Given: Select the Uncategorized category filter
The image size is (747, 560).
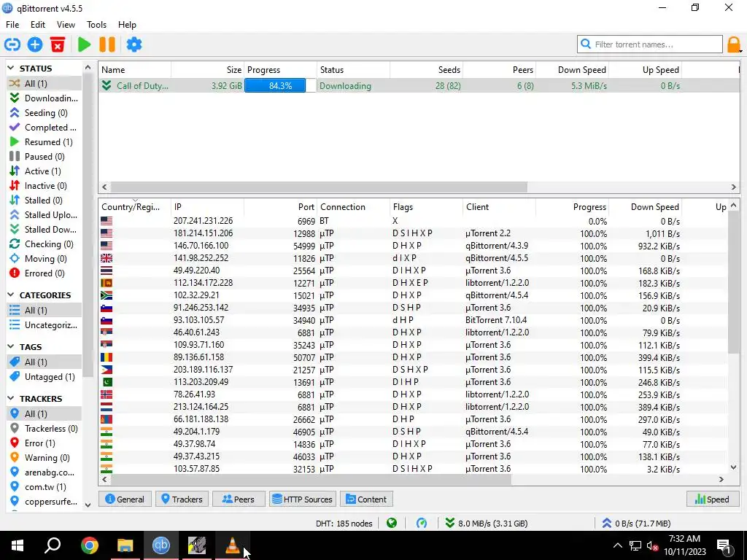Looking at the screenshot, I should [43, 325].
